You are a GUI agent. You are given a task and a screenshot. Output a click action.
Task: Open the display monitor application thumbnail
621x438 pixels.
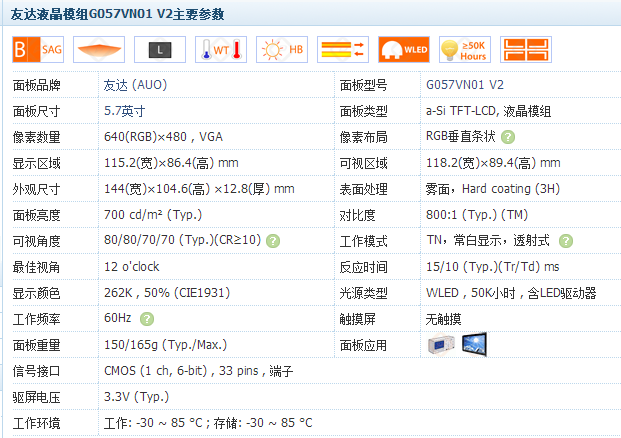(x=473, y=345)
